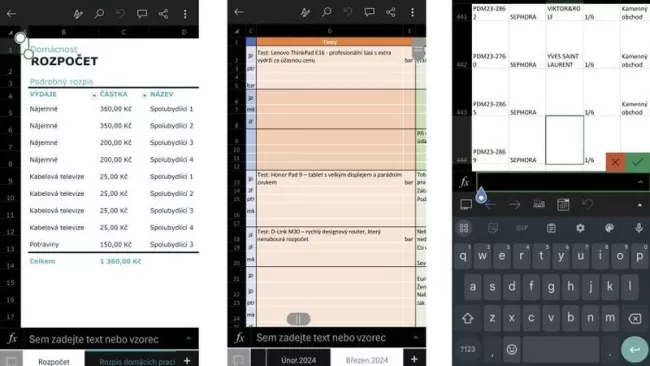Image resolution: width=650 pixels, height=366 pixels.
Task: Tap search magnifier in left screen toolbar
Action: point(99,14)
